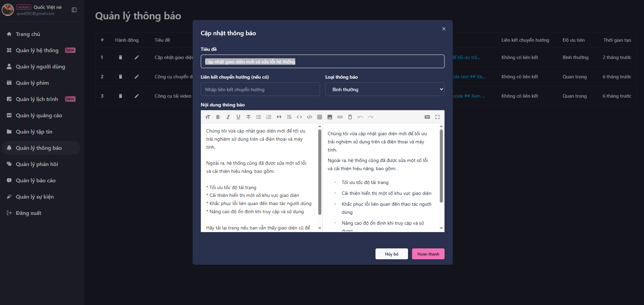644x305 pixels.
Task: Open heading/title size tool in editor
Action: click(x=208, y=117)
